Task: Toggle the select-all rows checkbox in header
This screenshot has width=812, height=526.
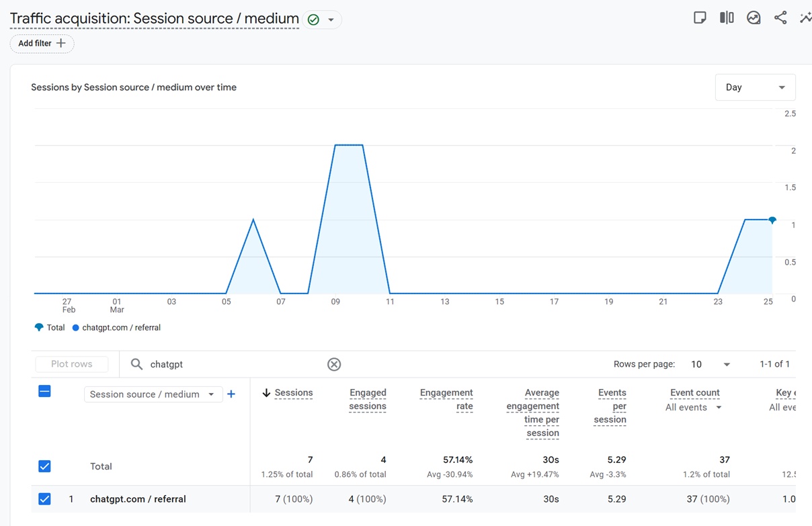Action: (44, 391)
